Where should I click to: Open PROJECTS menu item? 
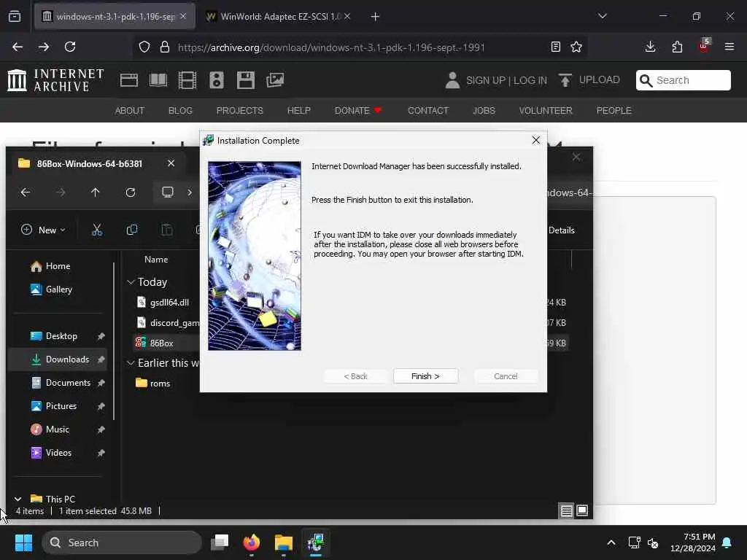coord(239,111)
